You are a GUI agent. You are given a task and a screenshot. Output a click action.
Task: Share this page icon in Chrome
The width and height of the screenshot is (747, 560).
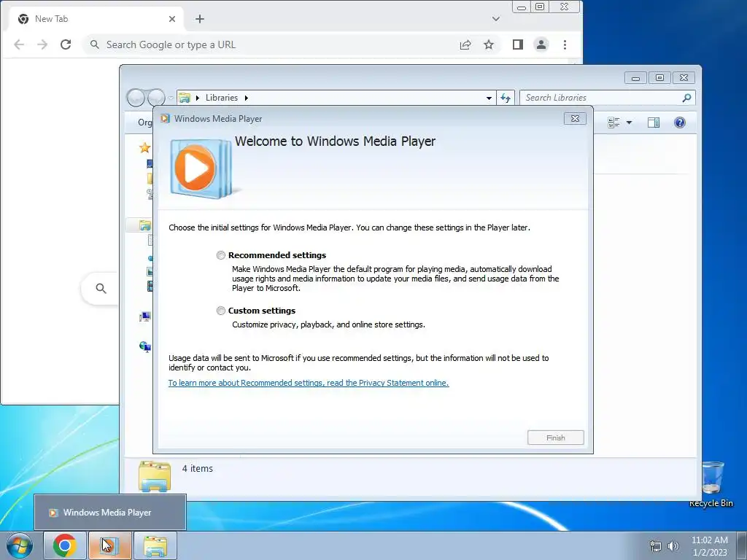point(465,44)
